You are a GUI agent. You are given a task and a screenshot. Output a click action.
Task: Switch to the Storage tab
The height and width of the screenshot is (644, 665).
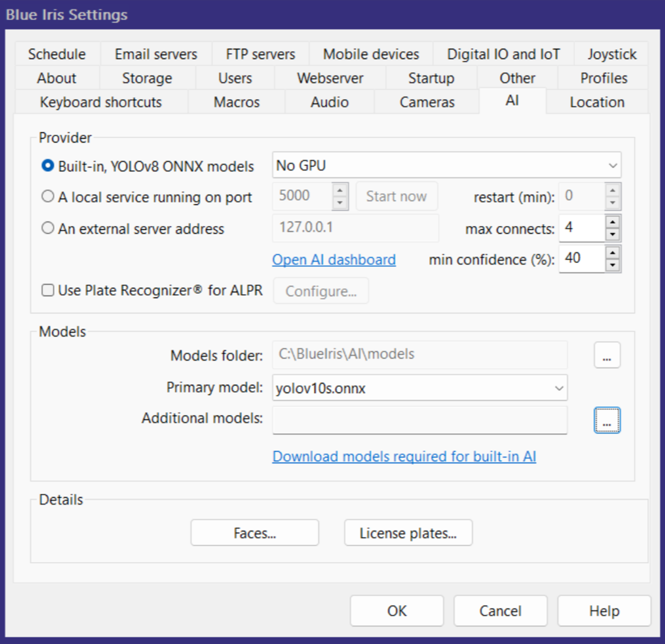point(147,78)
